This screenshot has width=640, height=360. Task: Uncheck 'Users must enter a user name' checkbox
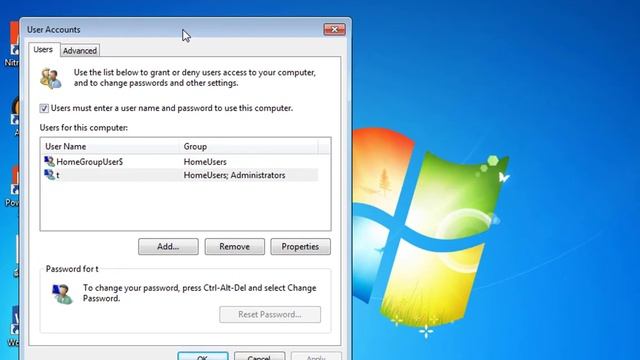44,108
